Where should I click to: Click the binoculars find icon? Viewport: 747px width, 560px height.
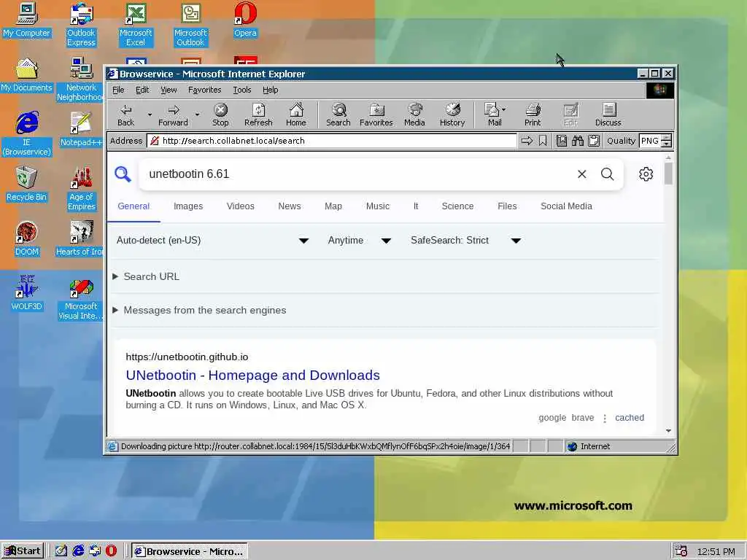click(578, 141)
